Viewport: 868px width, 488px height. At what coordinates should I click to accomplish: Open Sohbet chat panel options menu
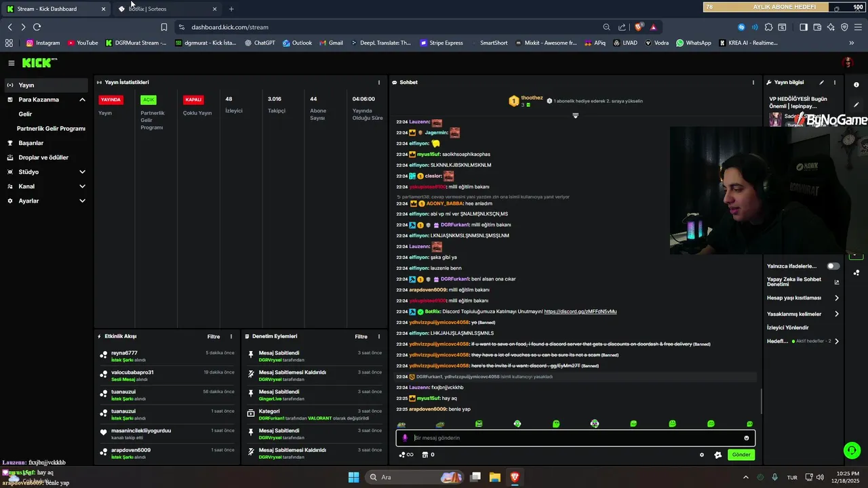[x=753, y=83]
